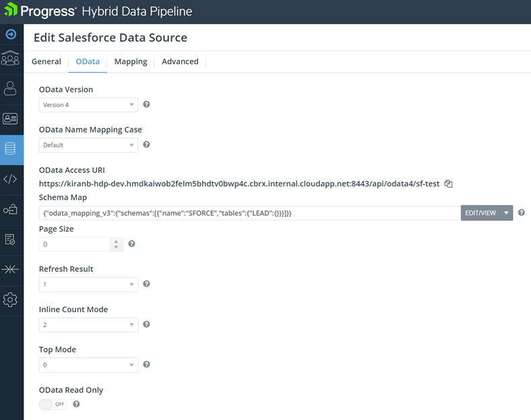The height and width of the screenshot is (420, 531).
Task: Show help for OData Version
Action: coord(146,104)
